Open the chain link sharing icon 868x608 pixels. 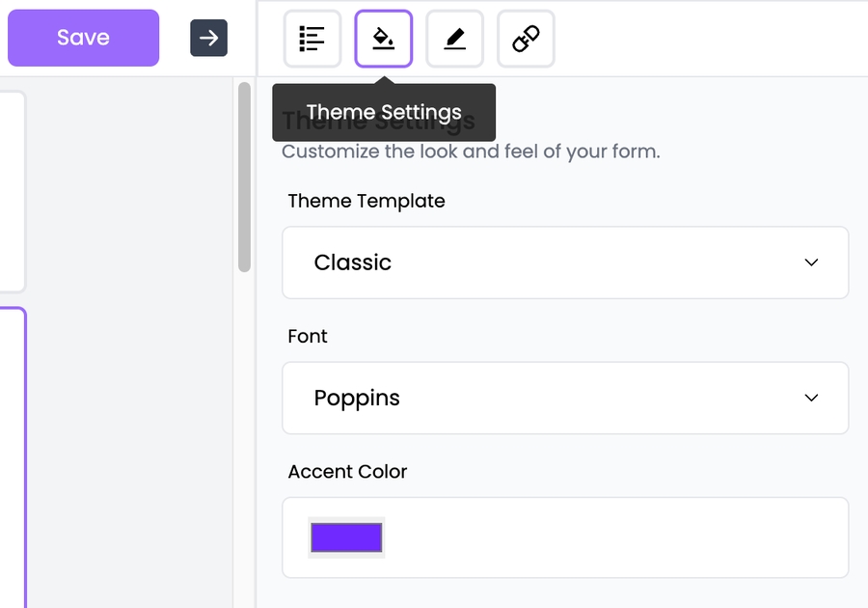pyautogui.click(x=526, y=39)
